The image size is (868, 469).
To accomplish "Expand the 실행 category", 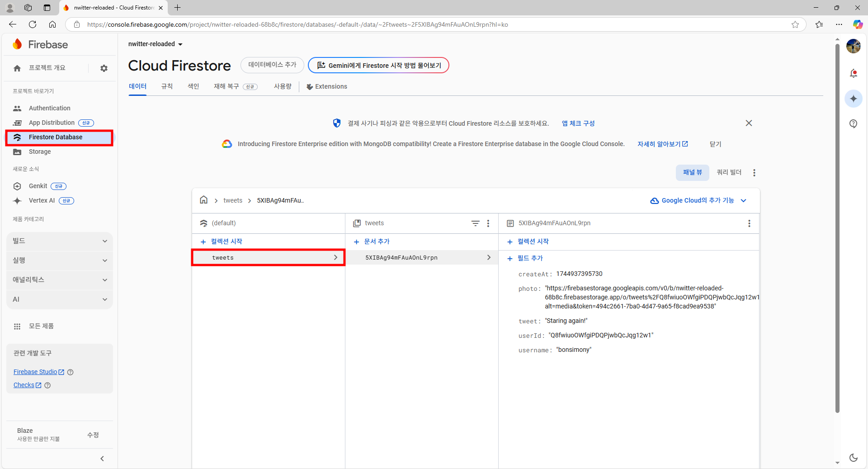I will (60, 261).
